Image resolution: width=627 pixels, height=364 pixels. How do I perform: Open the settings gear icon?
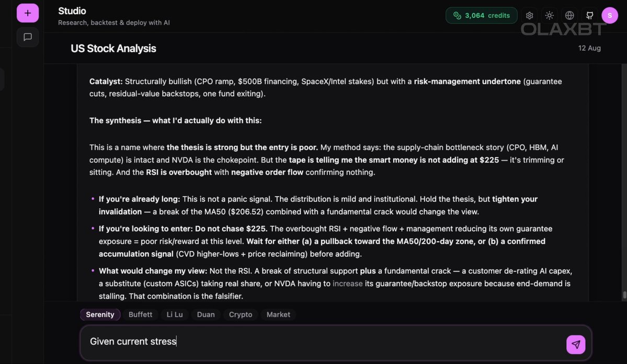[x=529, y=16]
